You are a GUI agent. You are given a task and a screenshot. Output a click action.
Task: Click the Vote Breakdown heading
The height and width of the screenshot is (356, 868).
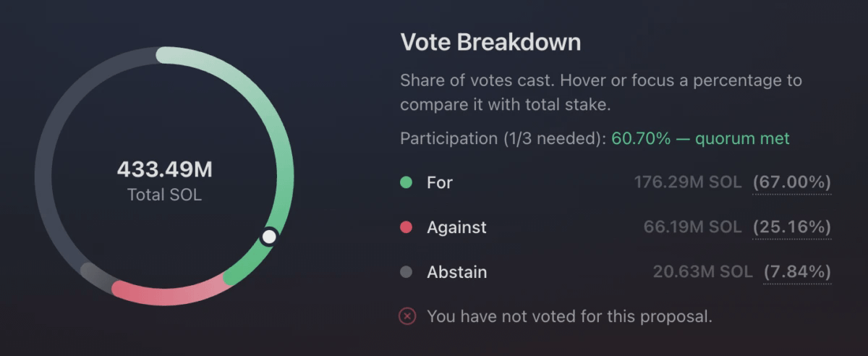point(490,42)
